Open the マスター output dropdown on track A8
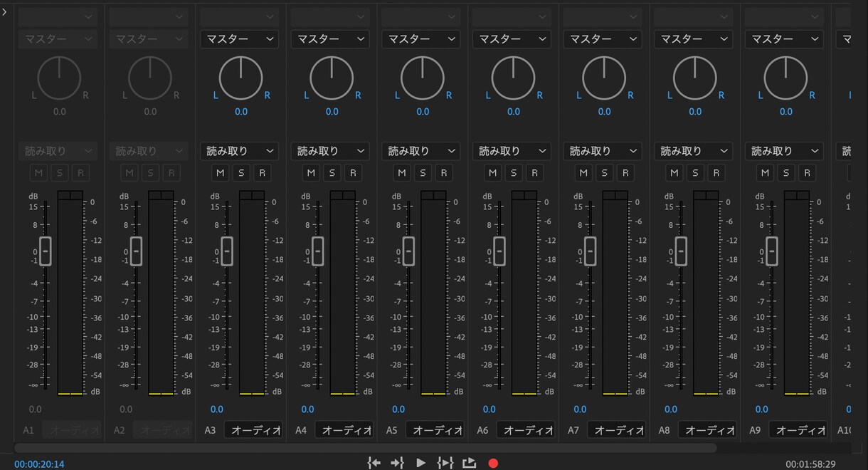This screenshot has height=470, width=868. coord(694,39)
